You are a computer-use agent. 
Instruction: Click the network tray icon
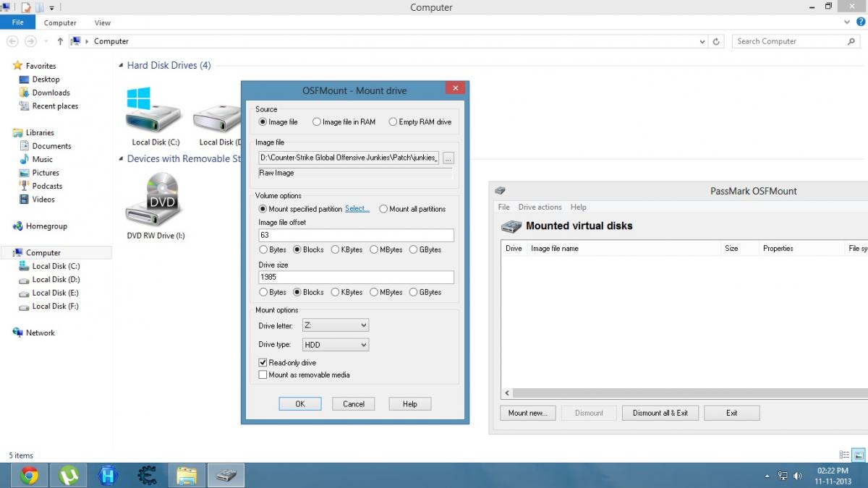tap(783, 476)
